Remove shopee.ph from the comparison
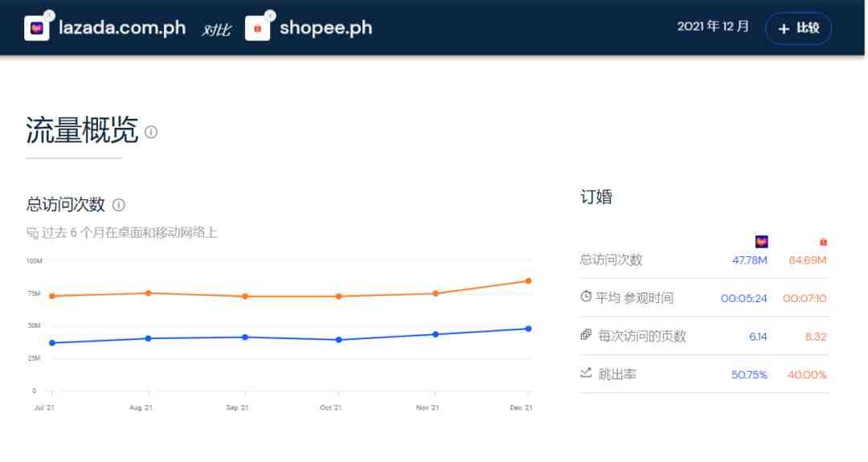 pyautogui.click(x=270, y=15)
